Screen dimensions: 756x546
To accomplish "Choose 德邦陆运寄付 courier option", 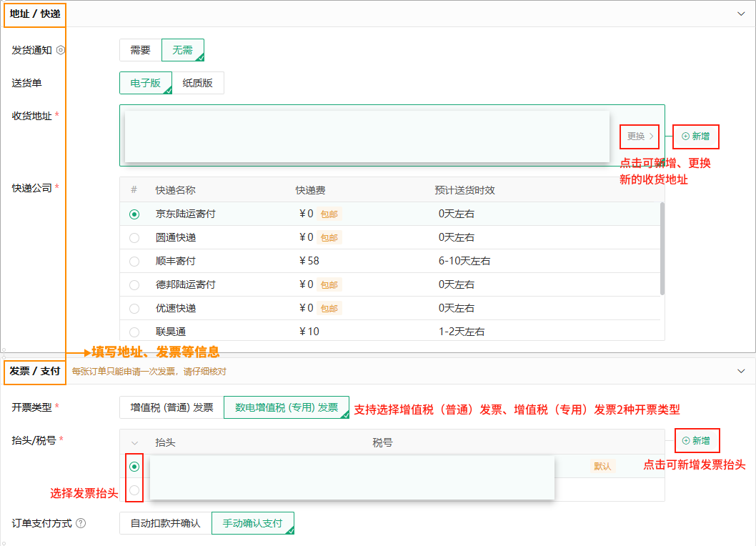I will 134,284.
